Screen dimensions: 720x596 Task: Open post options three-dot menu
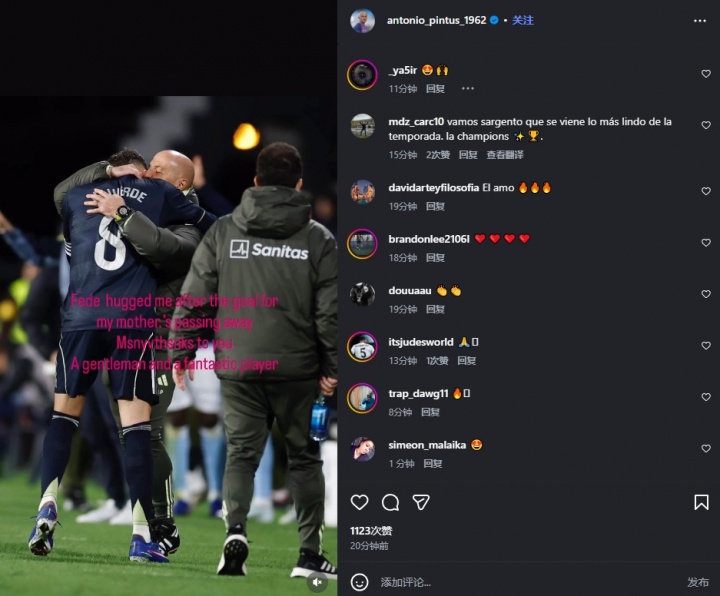coord(699,21)
